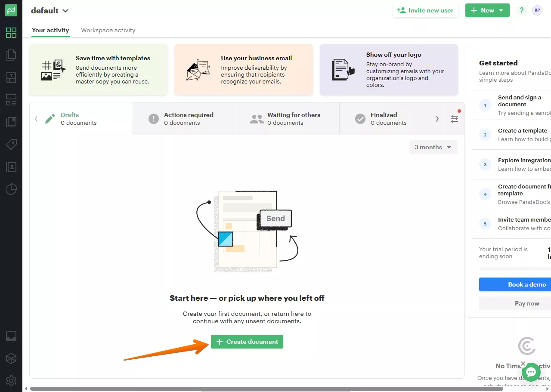Image resolution: width=551 pixels, height=392 pixels.
Task: Expand the New button dropdown arrow
Action: click(501, 11)
